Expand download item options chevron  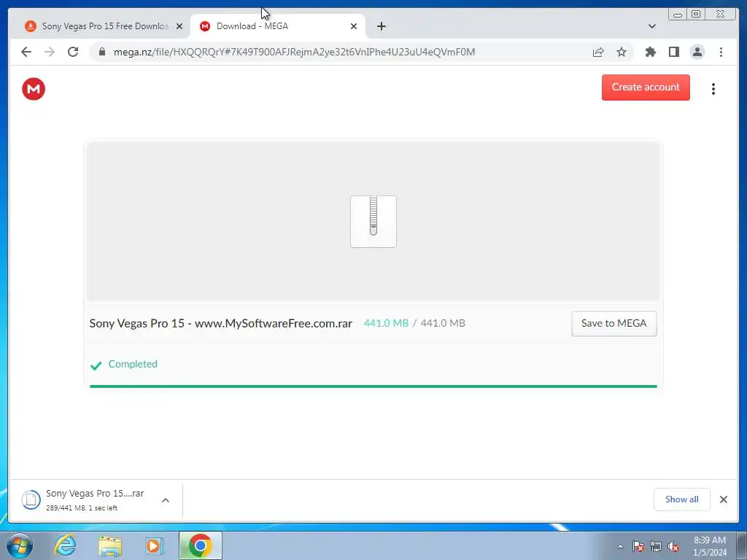(x=166, y=500)
